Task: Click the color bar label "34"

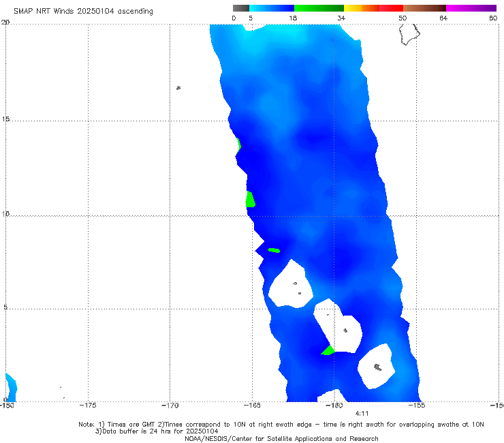Action: pos(341,18)
